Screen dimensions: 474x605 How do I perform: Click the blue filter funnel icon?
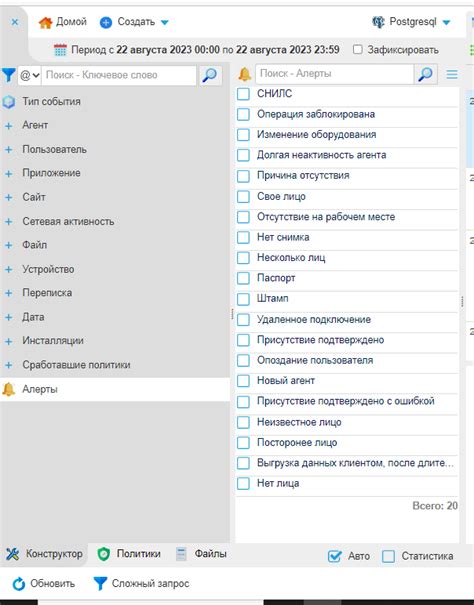[8, 75]
